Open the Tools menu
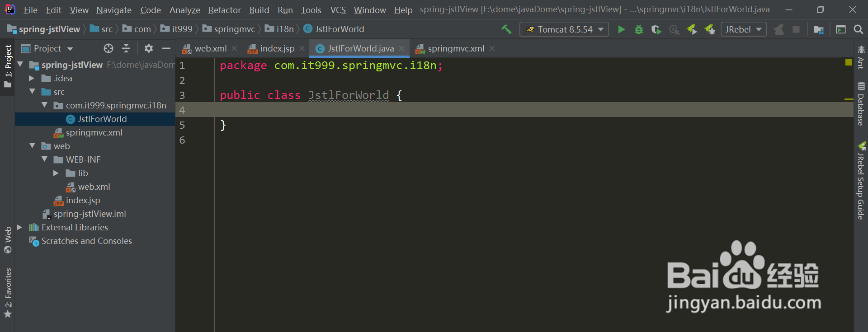 pos(311,10)
